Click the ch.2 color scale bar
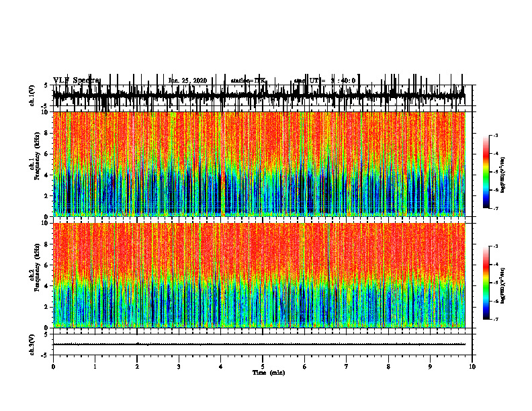This screenshot has width=532, height=411. (x=486, y=283)
